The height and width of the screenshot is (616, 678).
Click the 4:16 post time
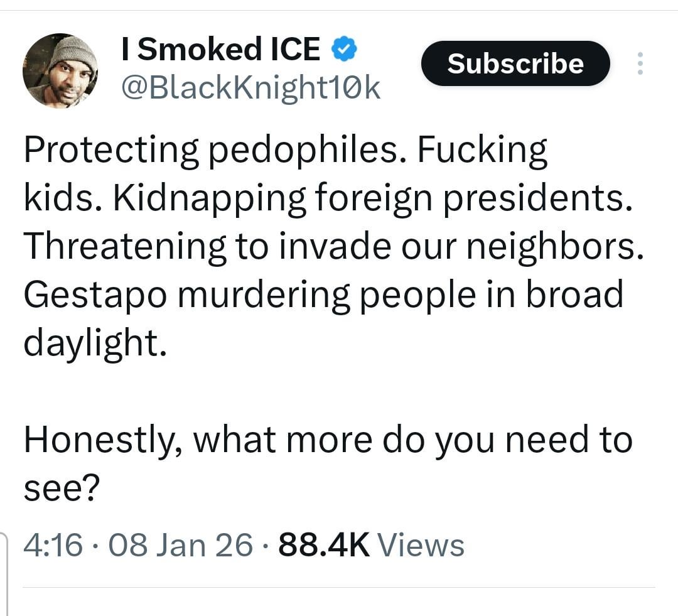tap(53, 544)
